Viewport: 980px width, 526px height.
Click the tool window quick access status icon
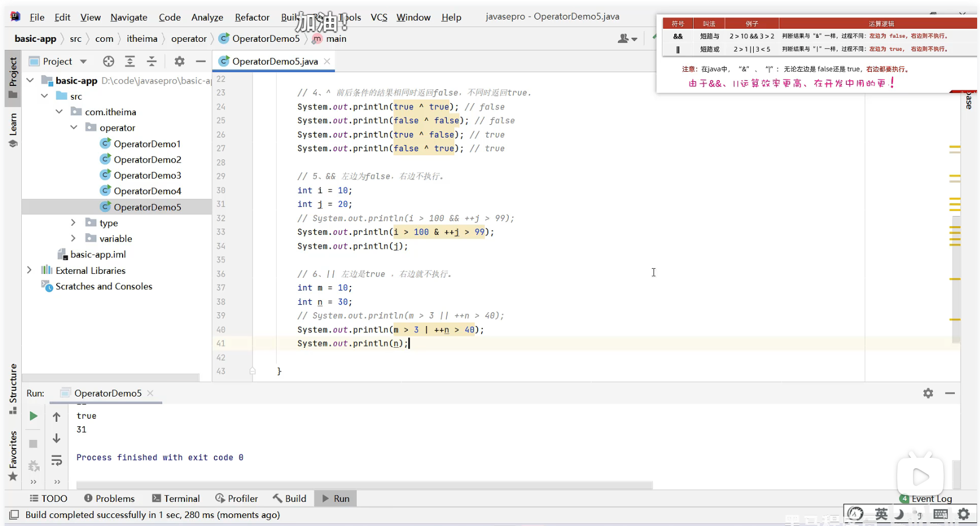pos(14,515)
